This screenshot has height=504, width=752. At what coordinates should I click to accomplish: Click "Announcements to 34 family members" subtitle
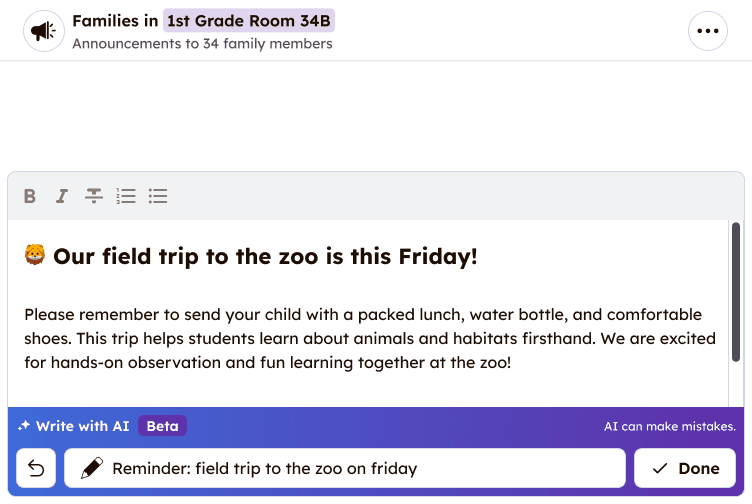click(x=202, y=43)
